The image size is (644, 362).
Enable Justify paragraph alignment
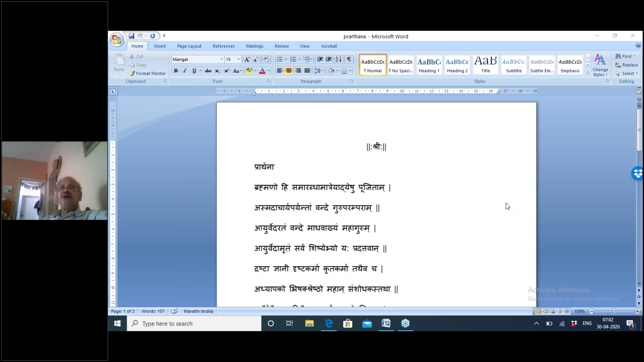coord(307,71)
